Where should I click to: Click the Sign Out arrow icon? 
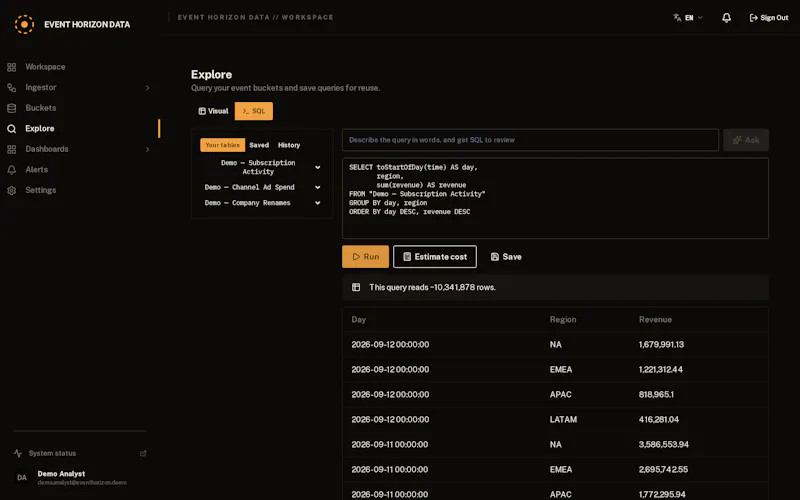pyautogui.click(x=754, y=18)
